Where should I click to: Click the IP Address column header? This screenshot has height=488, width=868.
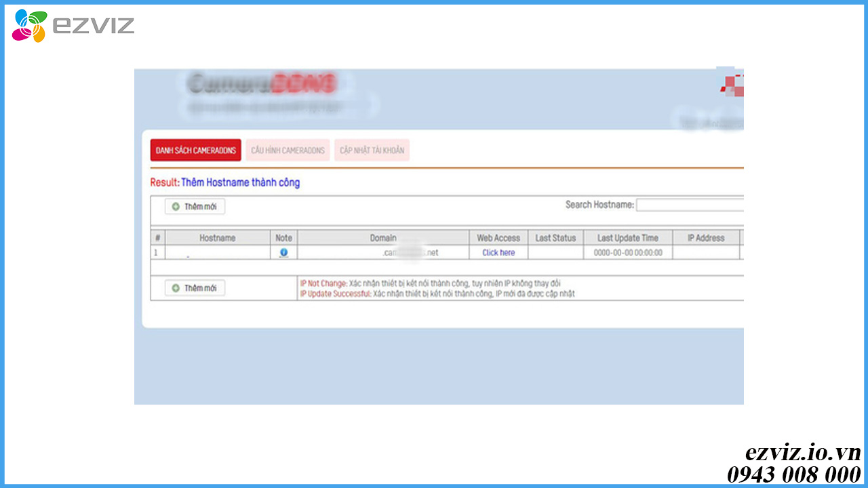(x=705, y=238)
